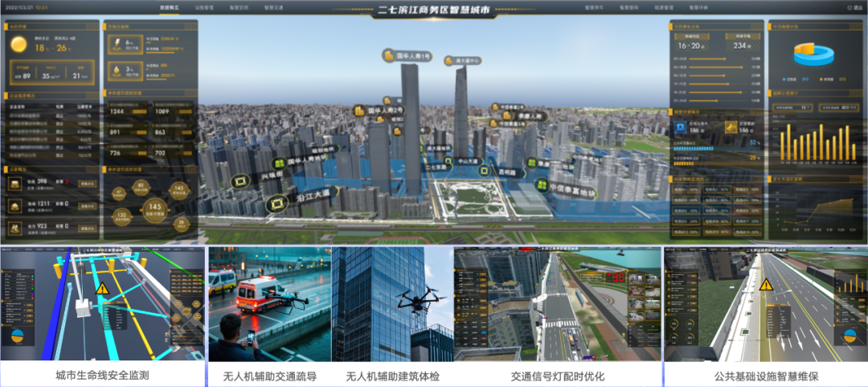Click the electricity lightning energy icon

click(x=118, y=43)
